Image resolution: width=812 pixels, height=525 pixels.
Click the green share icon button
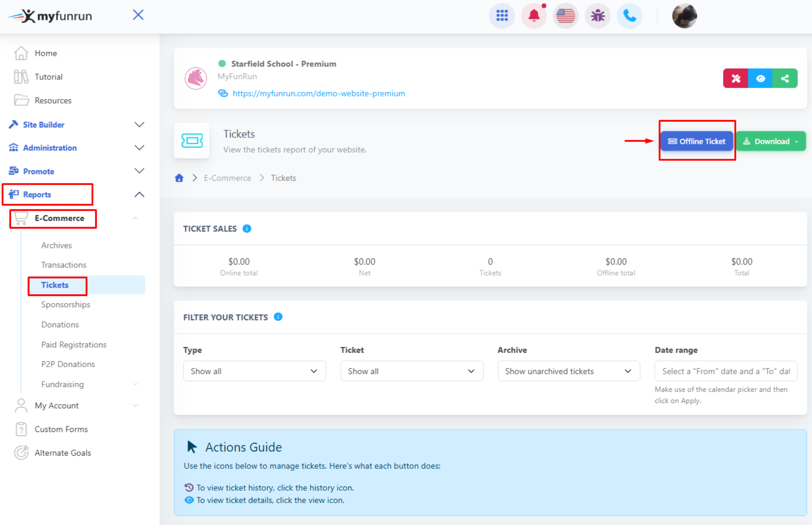(x=785, y=79)
